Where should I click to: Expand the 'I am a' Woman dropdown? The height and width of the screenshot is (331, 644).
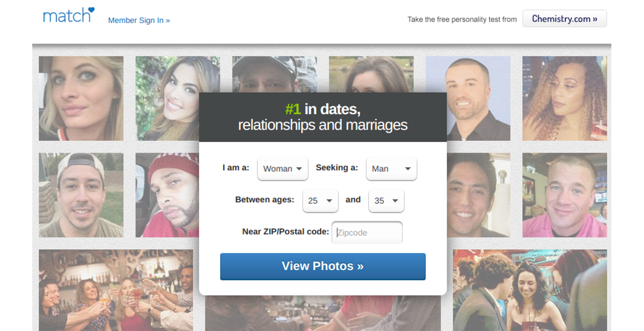(282, 169)
